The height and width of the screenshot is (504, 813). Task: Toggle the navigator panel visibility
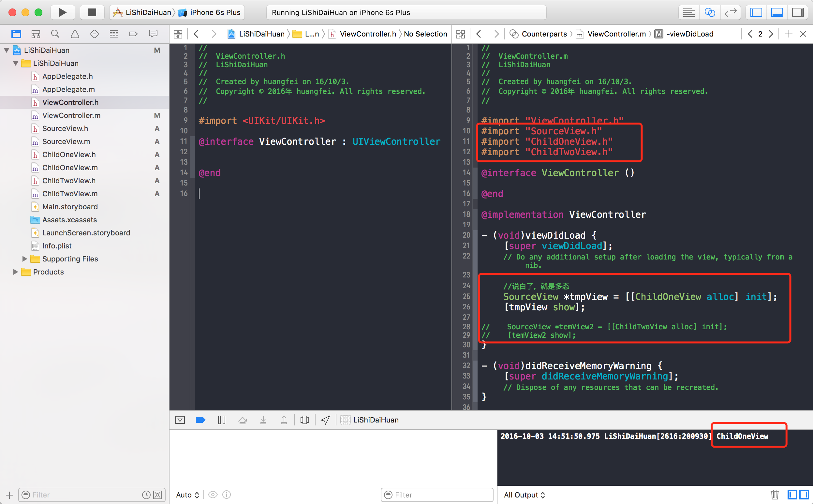756,12
